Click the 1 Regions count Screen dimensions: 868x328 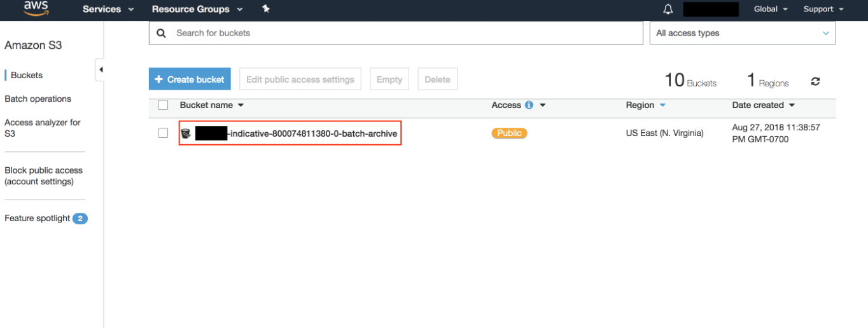tap(767, 80)
